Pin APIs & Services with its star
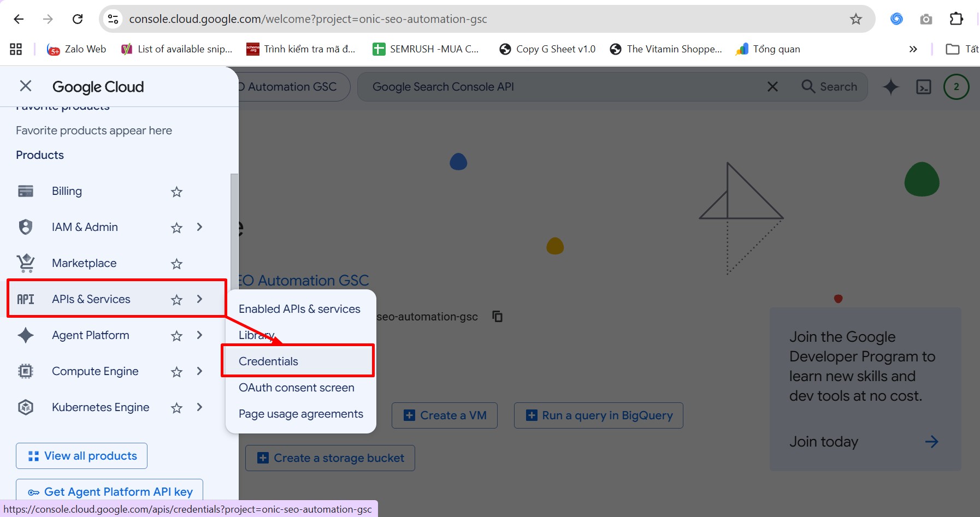 pos(176,300)
